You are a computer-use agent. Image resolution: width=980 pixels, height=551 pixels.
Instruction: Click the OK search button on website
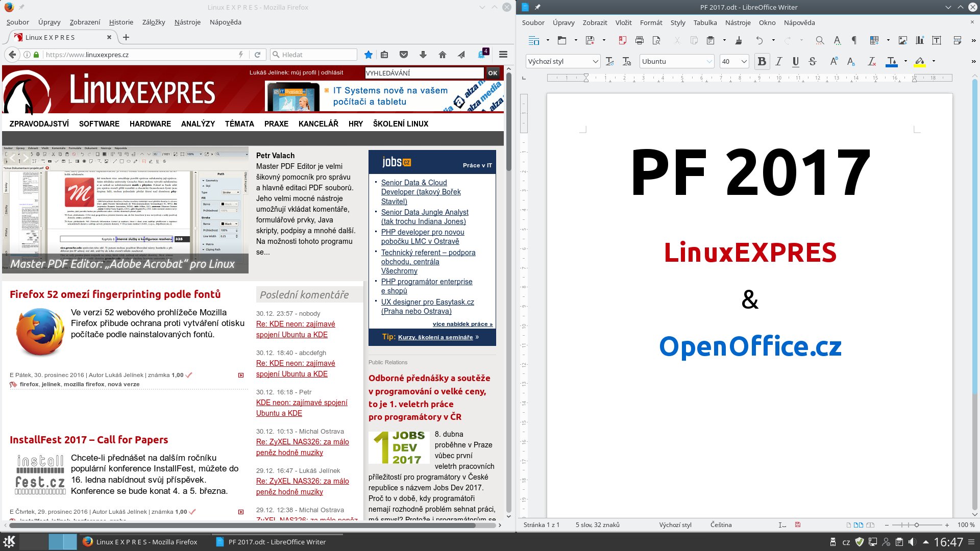coord(493,73)
